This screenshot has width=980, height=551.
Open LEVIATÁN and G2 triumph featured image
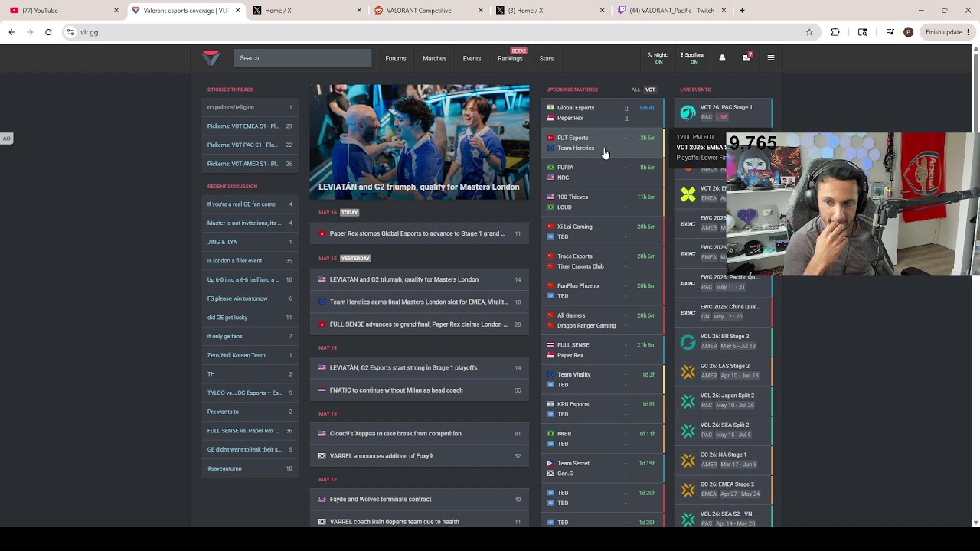click(419, 142)
